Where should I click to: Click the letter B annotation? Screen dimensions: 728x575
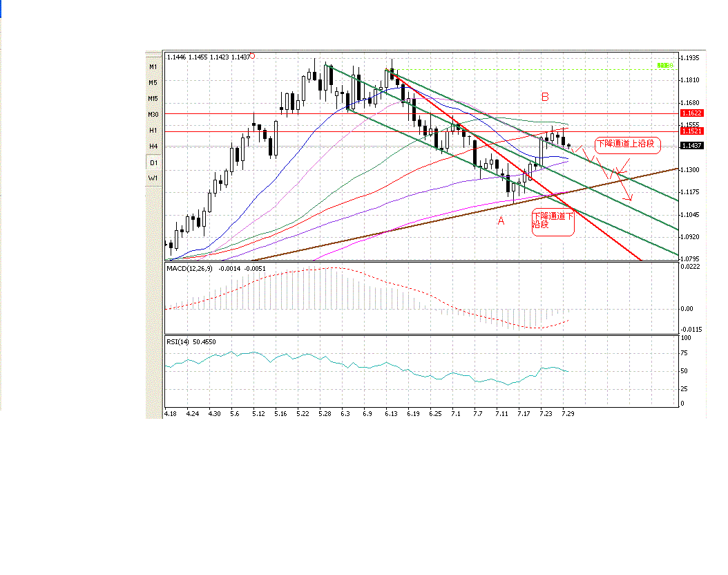click(545, 97)
